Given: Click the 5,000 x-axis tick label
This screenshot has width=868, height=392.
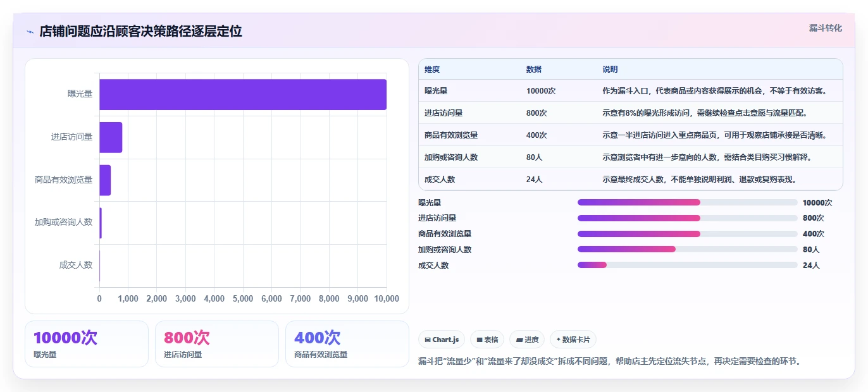Looking at the screenshot, I should coord(243,298).
